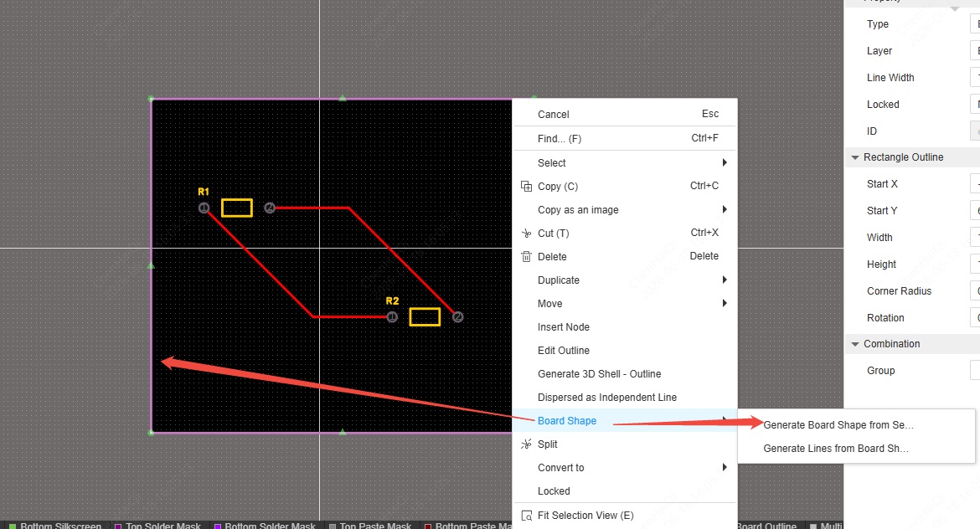Image resolution: width=980 pixels, height=529 pixels.
Task: Collapse the Rectangle Outline section
Action: coord(855,157)
